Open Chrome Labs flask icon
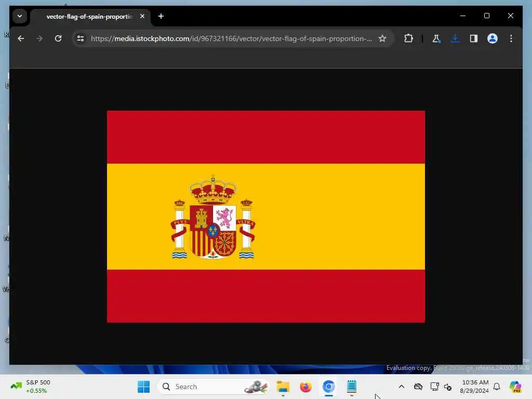Screen dimensions: 532x399 (436, 38)
